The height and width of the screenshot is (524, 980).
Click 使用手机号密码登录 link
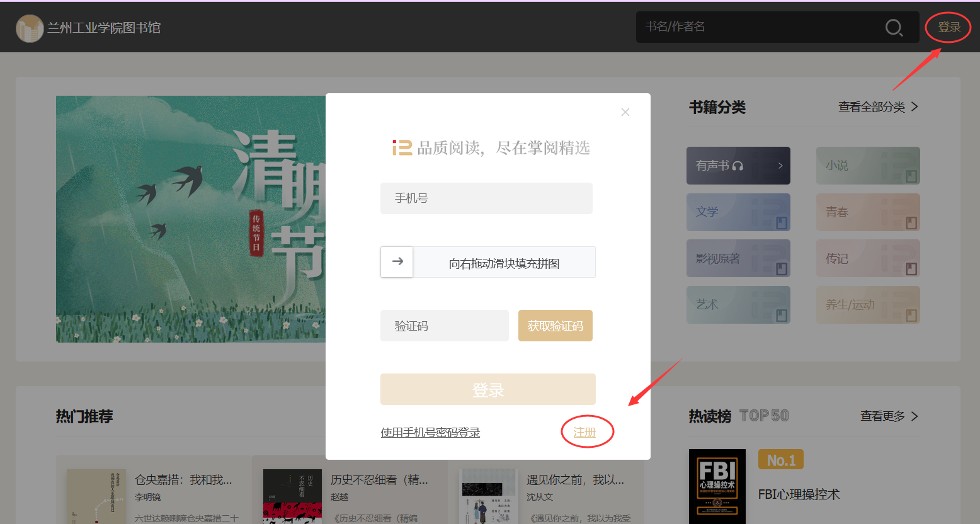tap(430, 433)
